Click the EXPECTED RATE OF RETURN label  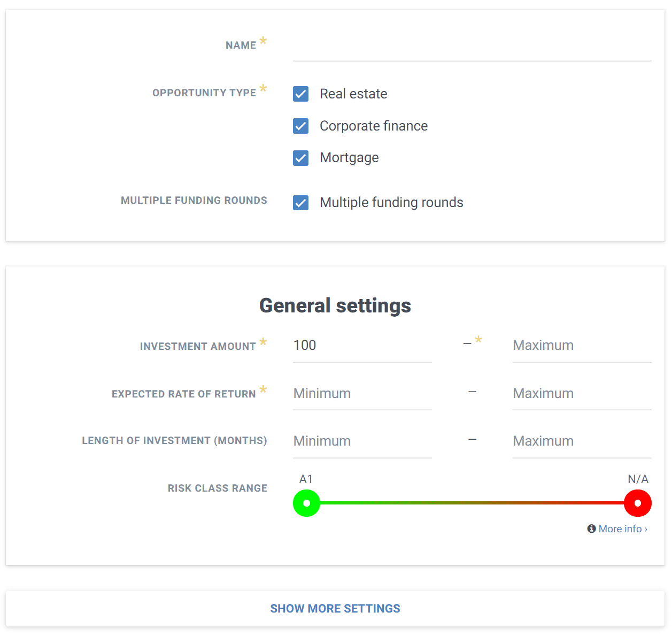(184, 394)
